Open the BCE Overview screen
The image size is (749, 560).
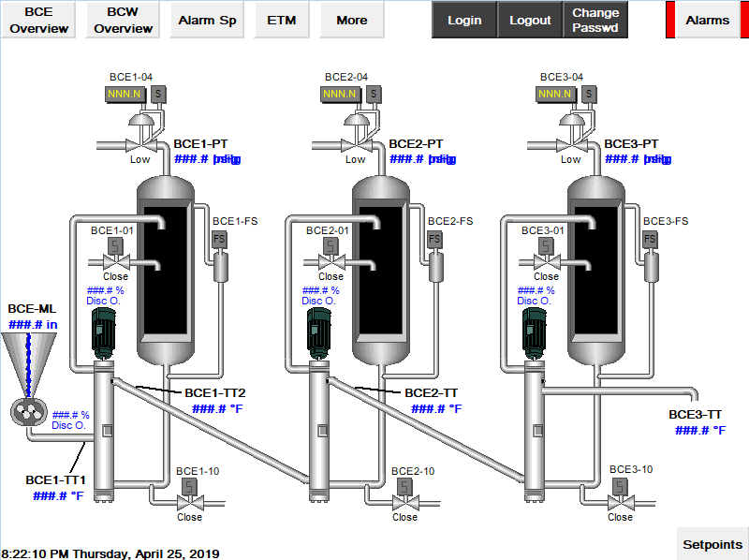coord(38,20)
